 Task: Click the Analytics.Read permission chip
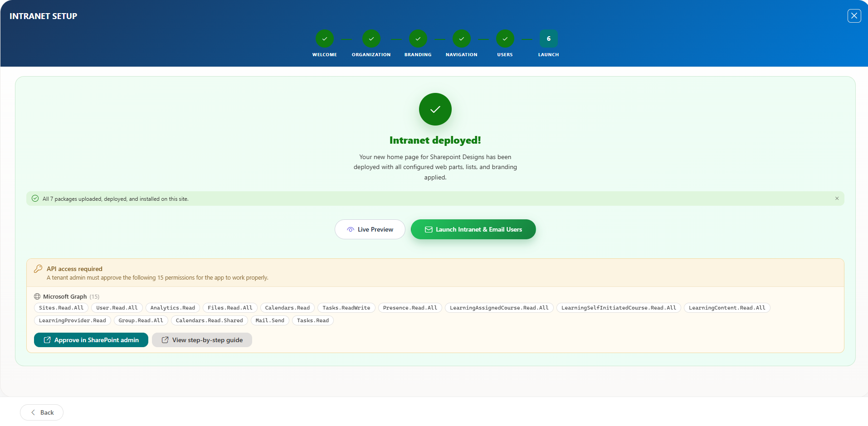pyautogui.click(x=173, y=308)
